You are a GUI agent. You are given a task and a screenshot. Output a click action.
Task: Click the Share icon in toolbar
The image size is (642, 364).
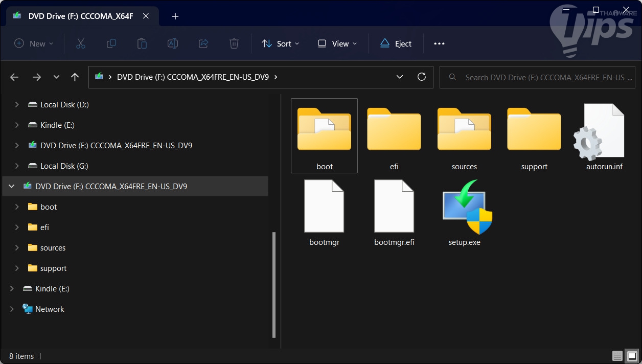click(203, 44)
